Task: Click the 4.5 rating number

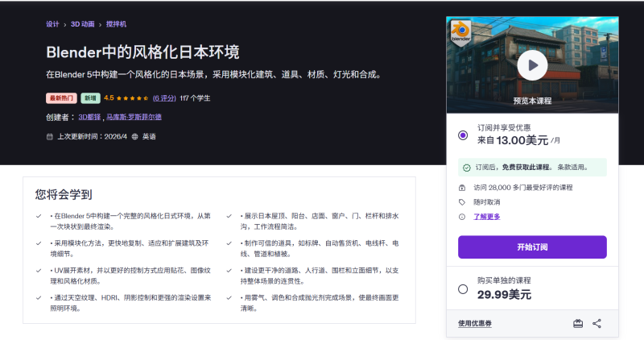Action: (109, 97)
